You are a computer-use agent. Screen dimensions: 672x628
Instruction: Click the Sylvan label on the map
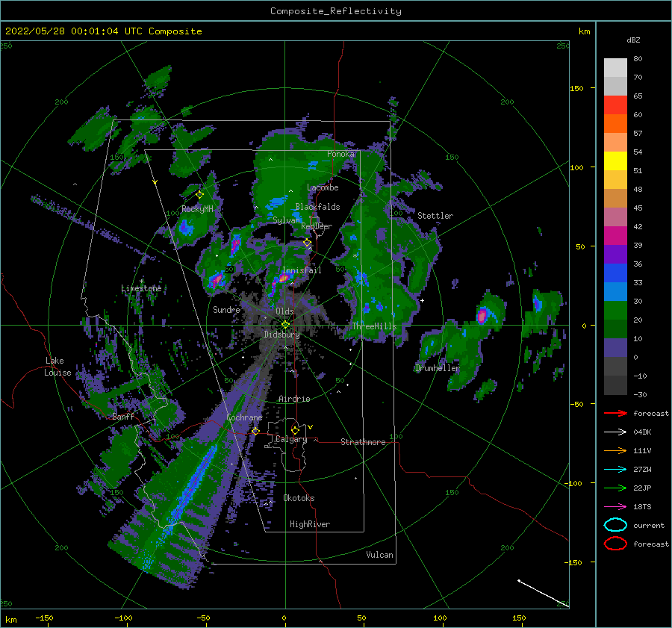[286, 220]
